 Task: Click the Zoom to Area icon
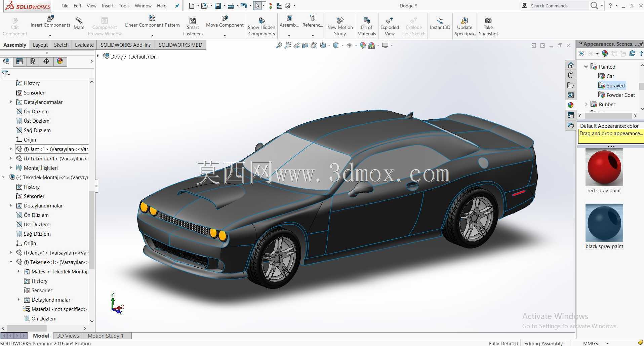(288, 45)
